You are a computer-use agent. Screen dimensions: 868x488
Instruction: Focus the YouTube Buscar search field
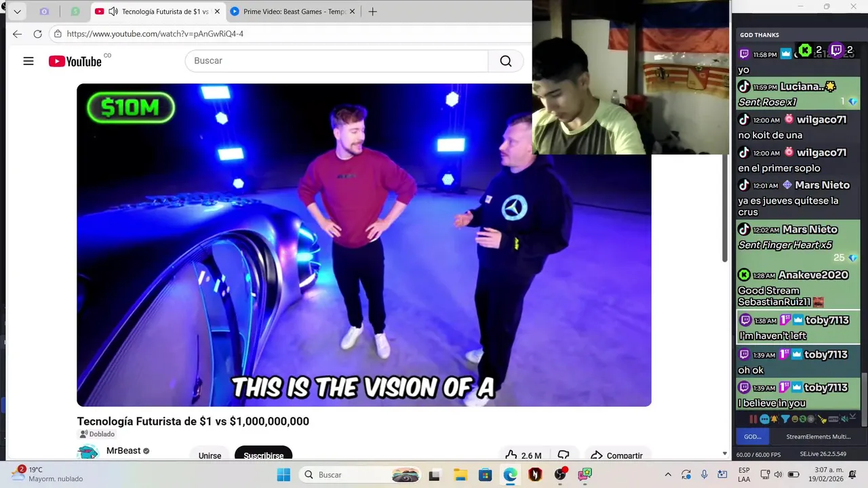tap(336, 61)
